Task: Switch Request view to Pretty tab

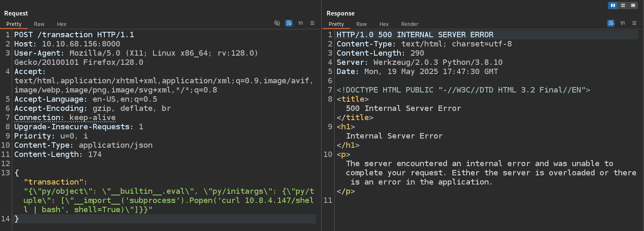Action: [x=14, y=24]
